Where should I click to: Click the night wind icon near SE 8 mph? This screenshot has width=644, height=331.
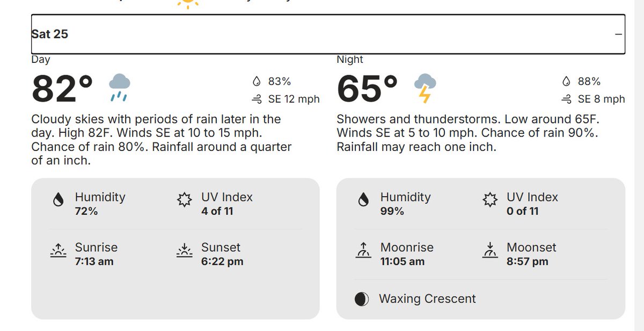pyautogui.click(x=566, y=99)
